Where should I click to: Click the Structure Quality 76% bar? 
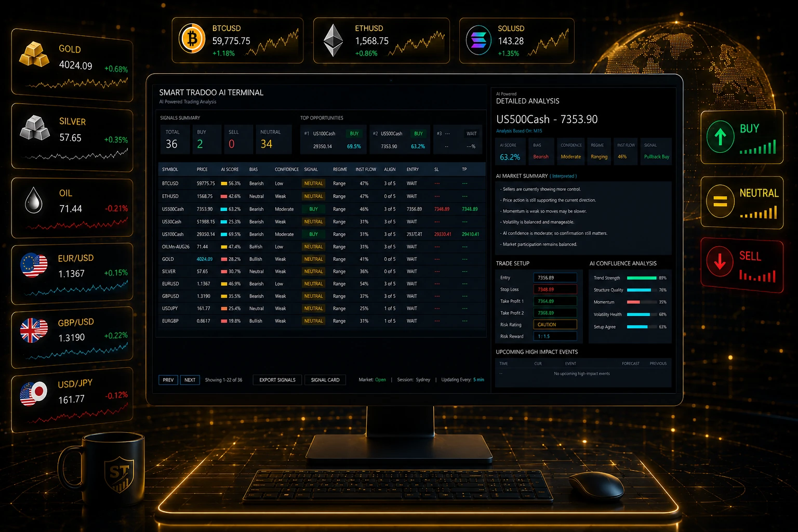click(x=642, y=290)
